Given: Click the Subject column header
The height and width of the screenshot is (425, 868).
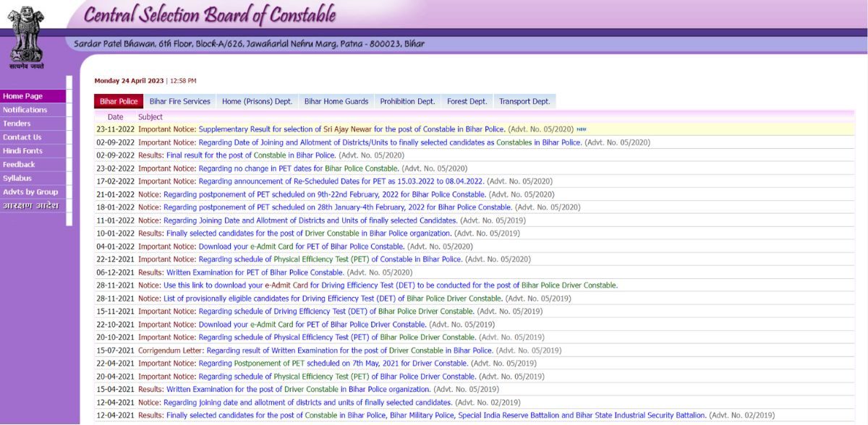Looking at the screenshot, I should (x=150, y=117).
